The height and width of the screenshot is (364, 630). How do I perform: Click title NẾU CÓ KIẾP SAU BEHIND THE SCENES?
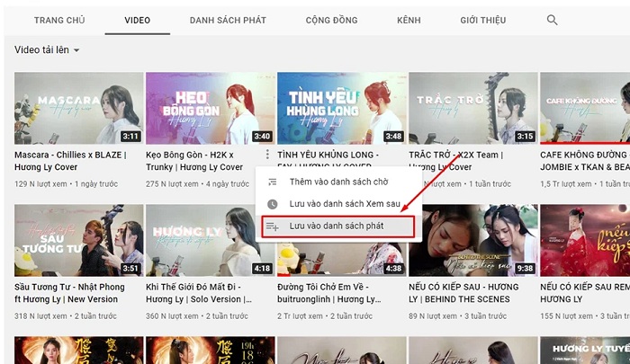[463, 293]
